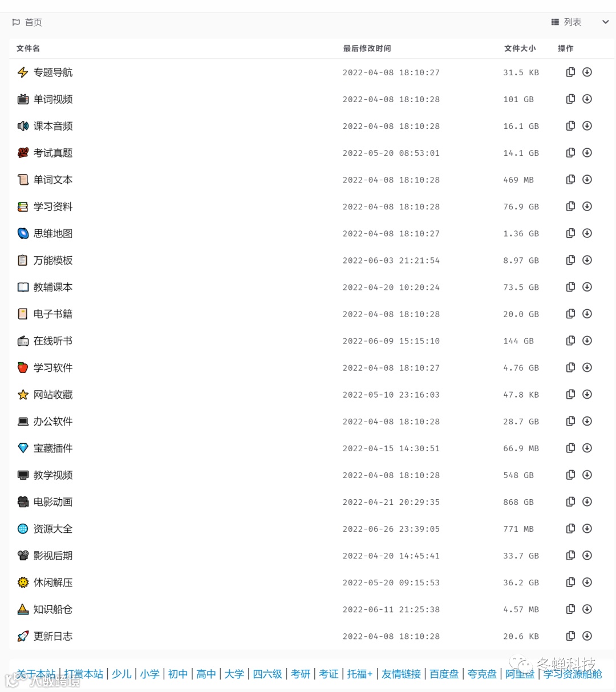Click the copy link icon for 专题导航
Screen dimensions: 616x692
coord(570,72)
